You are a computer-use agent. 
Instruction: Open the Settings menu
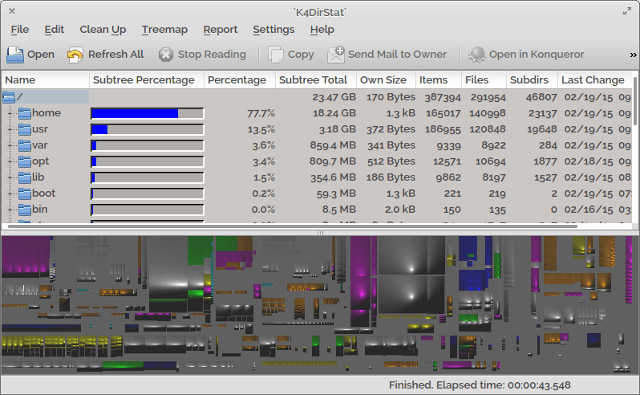273,29
